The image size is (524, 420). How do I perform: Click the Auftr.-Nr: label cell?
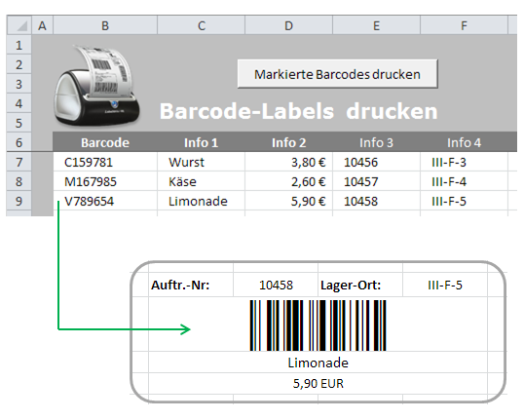click(191, 285)
